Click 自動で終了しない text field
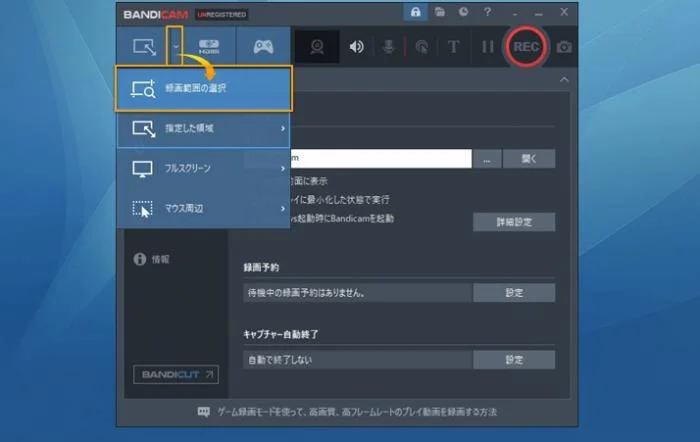The height and width of the screenshot is (442, 700). (358, 360)
